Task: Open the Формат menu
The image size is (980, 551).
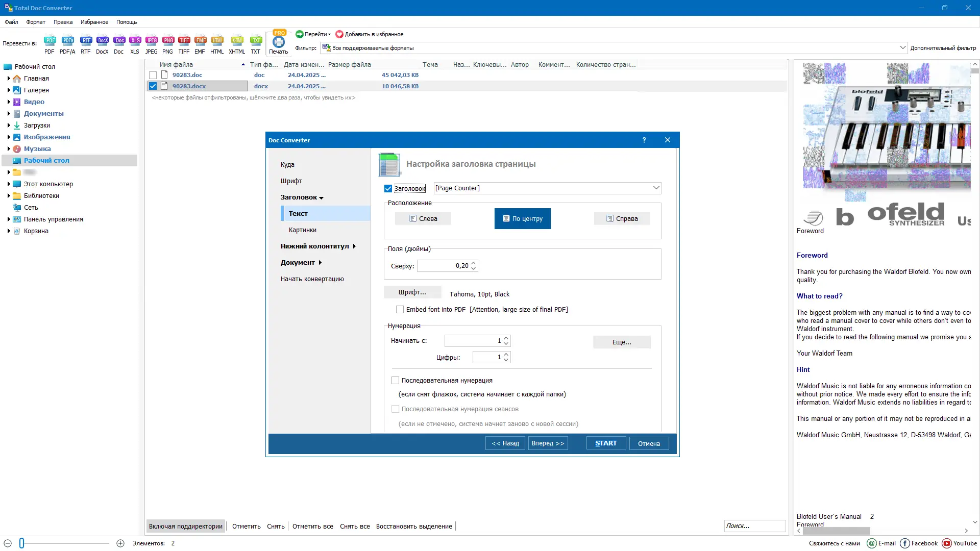Action: click(36, 22)
